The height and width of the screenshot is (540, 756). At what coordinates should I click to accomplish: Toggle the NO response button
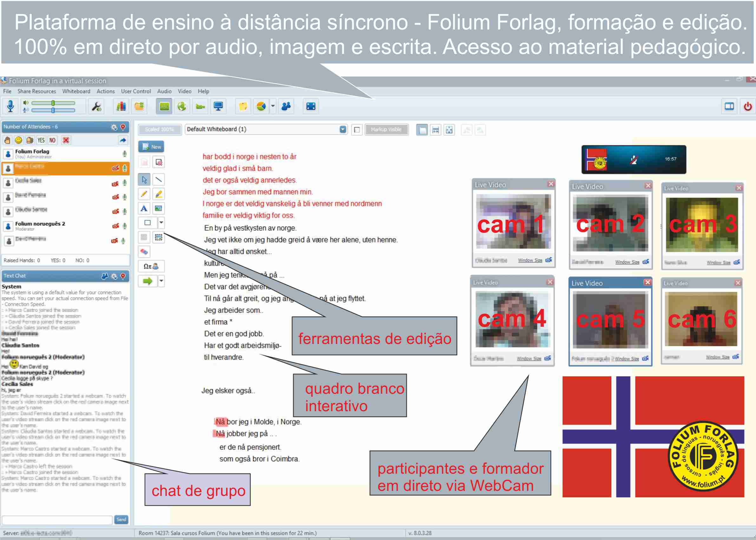coord(52,140)
